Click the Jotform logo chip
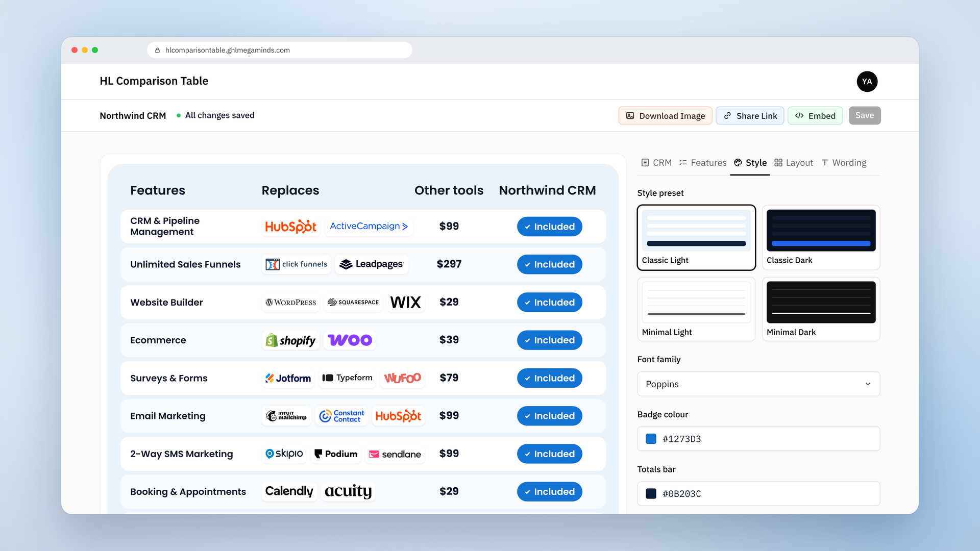Image resolution: width=980 pixels, height=551 pixels. click(288, 378)
